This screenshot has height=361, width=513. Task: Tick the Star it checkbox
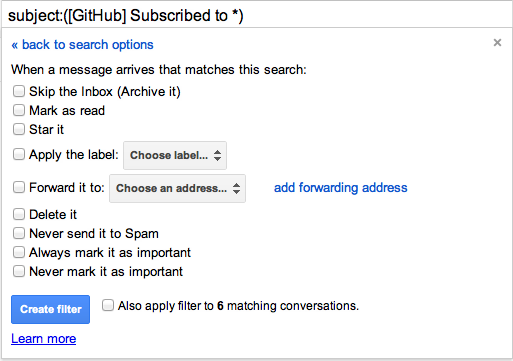[19, 129]
